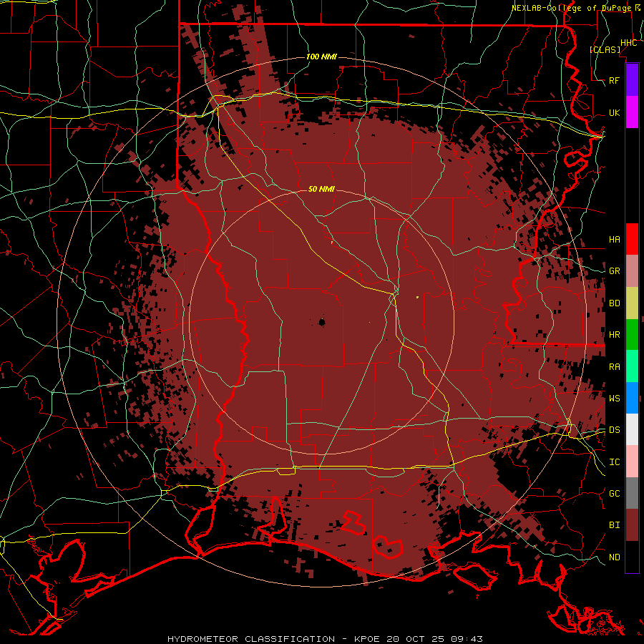644x644 pixels.
Task: Click the GC legend label
Action: [615, 494]
